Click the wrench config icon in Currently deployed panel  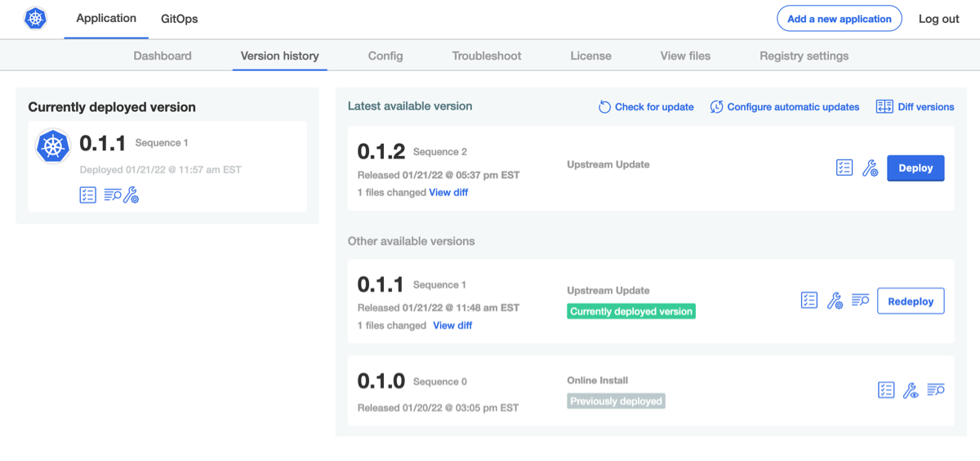[x=131, y=195]
